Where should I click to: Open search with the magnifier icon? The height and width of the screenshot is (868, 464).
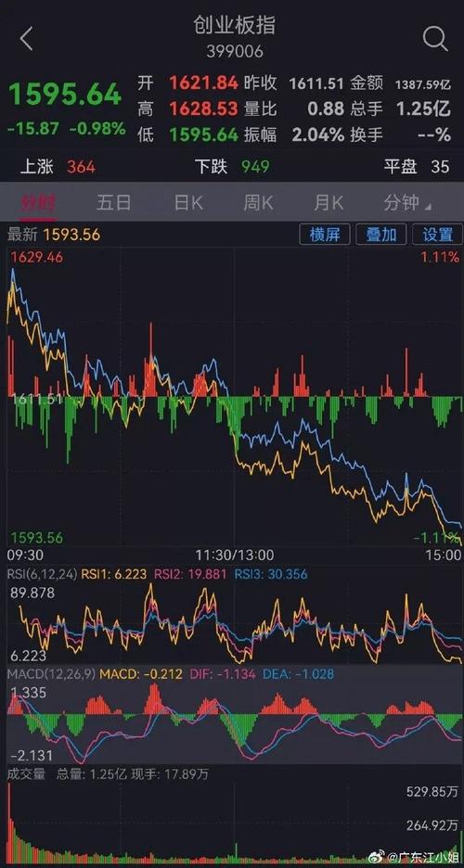point(434,39)
